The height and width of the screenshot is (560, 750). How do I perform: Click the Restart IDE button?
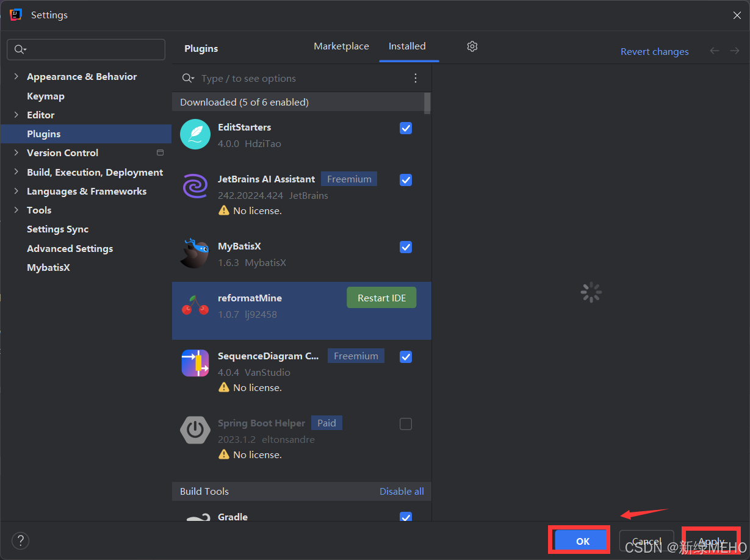(381, 298)
